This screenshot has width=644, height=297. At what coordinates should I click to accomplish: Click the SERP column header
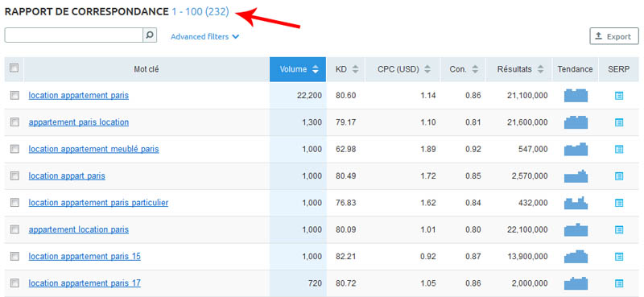(x=618, y=69)
